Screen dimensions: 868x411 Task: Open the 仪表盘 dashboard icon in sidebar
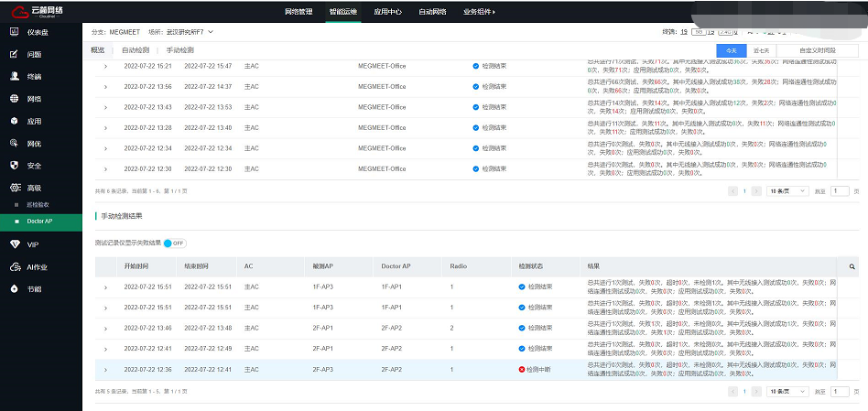click(x=15, y=32)
